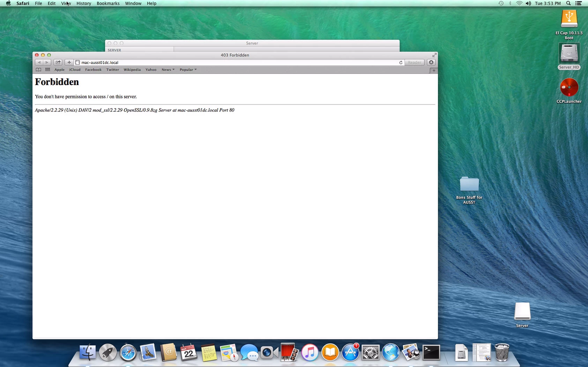Open App Store with update badge
This screenshot has height=367, width=588.
coord(350,352)
